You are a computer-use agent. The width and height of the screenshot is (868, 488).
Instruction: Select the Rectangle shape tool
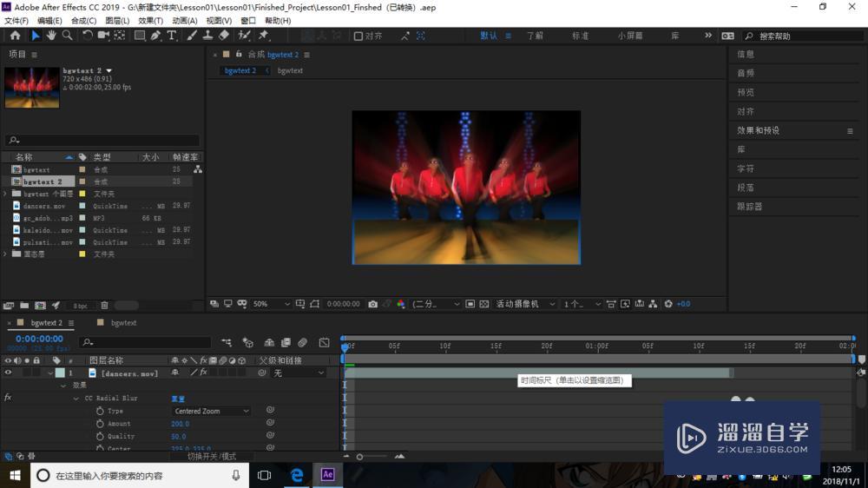point(140,36)
